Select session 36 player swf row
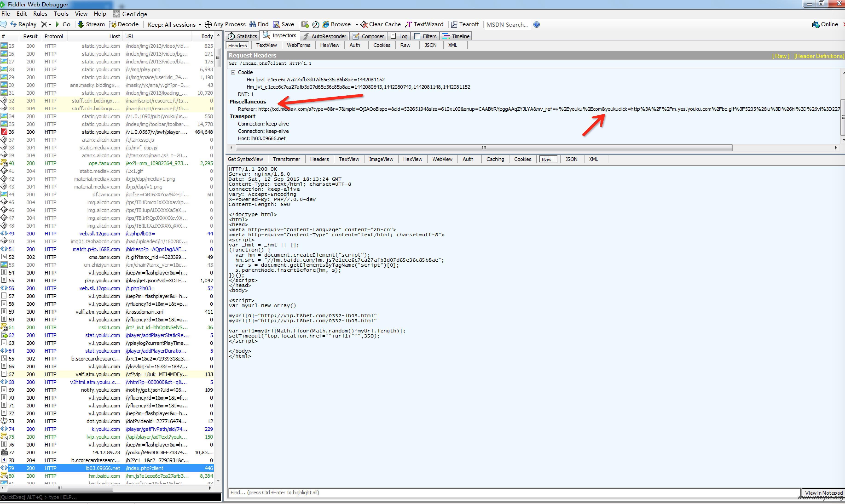This screenshot has width=845, height=504. tap(107, 132)
